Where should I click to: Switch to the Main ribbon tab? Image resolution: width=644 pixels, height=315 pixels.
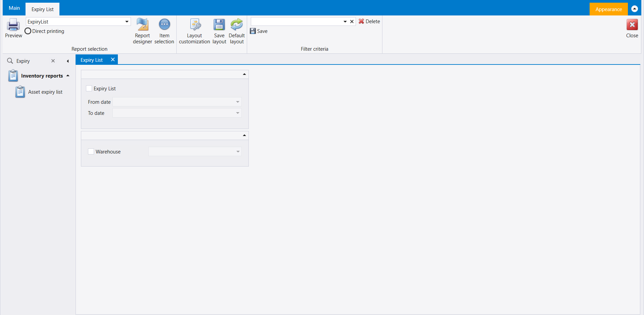click(x=14, y=8)
